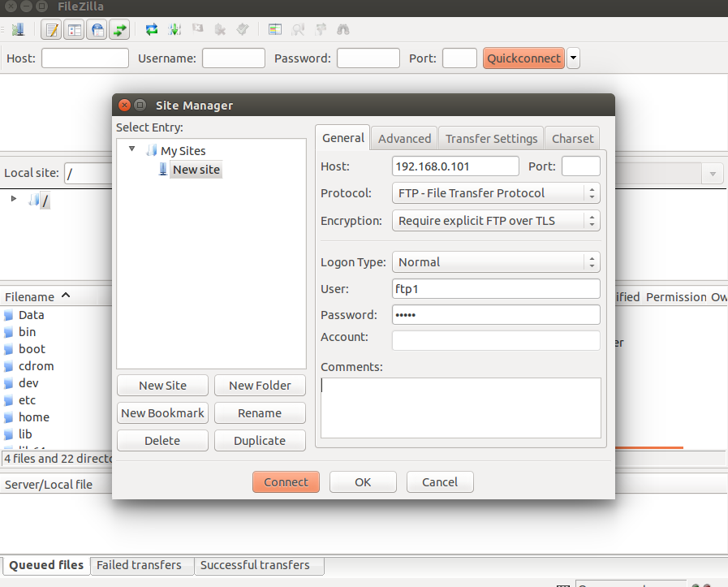
Task: Select the Data folder in local list
Action: (31, 315)
